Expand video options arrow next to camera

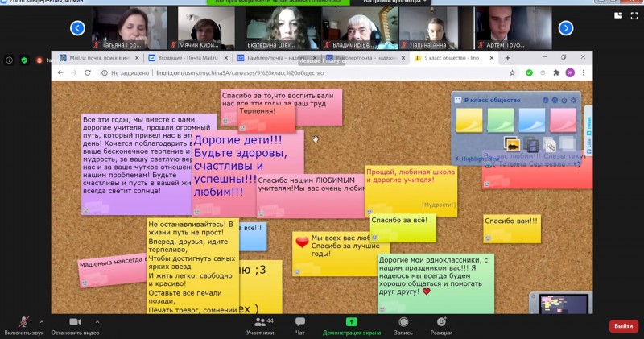(x=103, y=320)
